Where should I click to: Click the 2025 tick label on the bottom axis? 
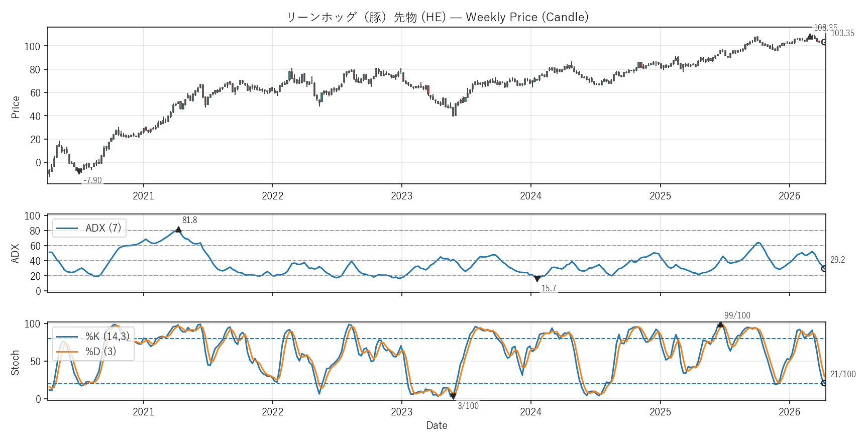tap(660, 412)
